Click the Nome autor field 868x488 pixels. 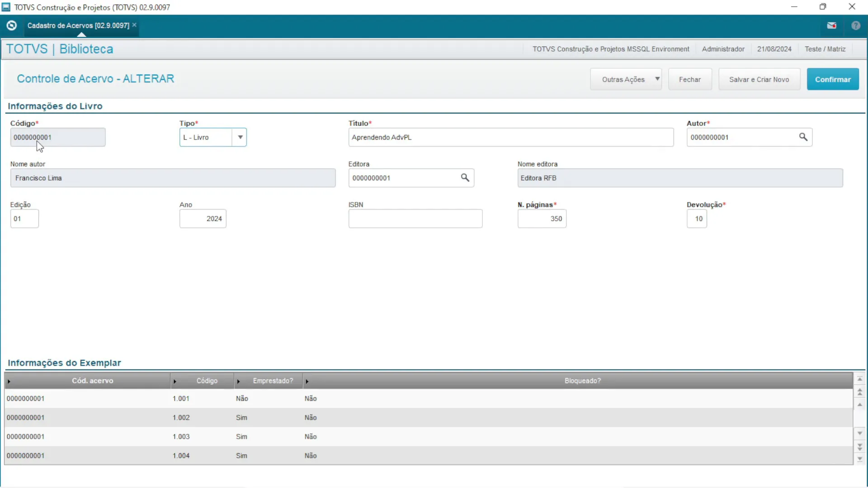coord(173,178)
